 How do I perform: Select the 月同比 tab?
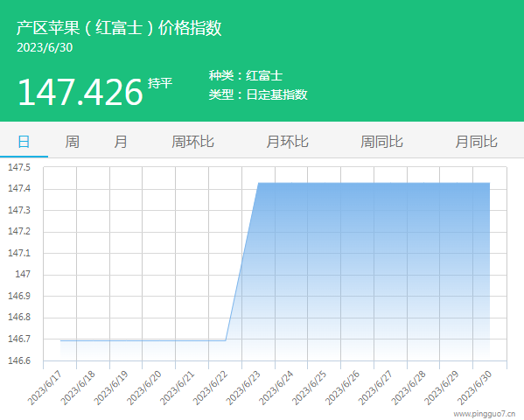coord(477,142)
